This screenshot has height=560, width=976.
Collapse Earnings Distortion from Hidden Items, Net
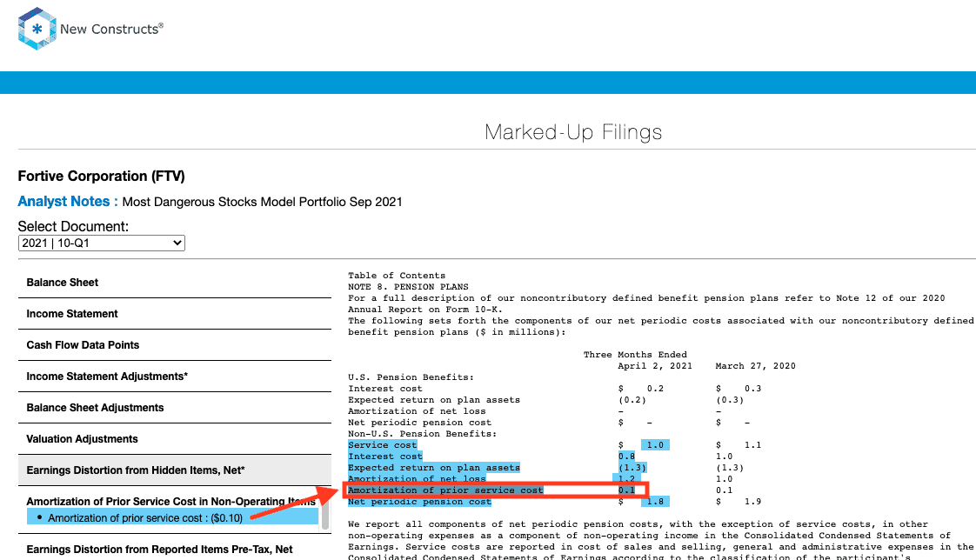pyautogui.click(x=174, y=470)
